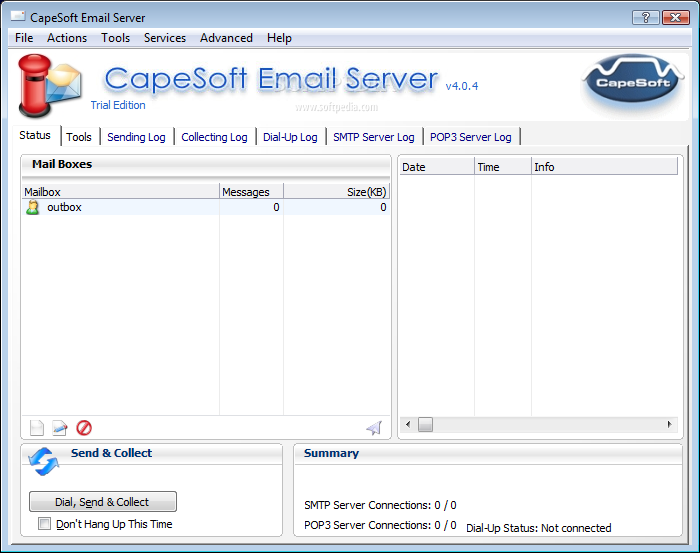The image size is (700, 553).
Task: Click the Send & Collect blue arrows icon
Action: [43, 462]
